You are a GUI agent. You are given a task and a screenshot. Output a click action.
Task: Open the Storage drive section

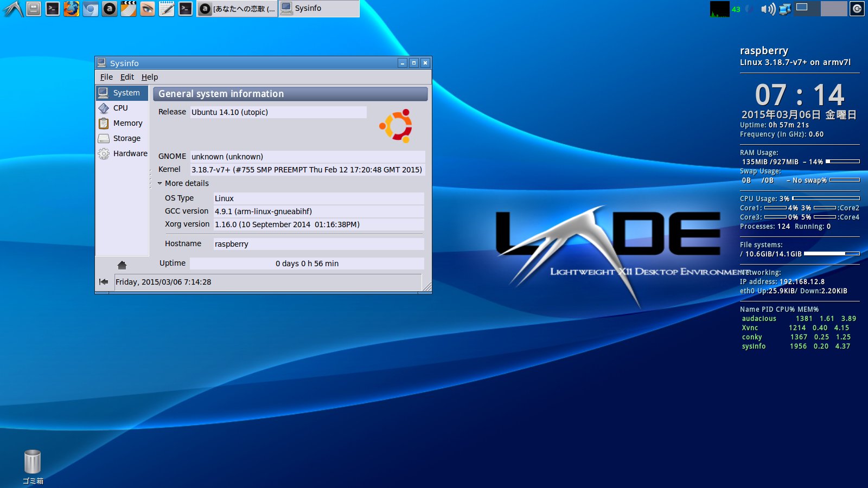click(x=126, y=138)
